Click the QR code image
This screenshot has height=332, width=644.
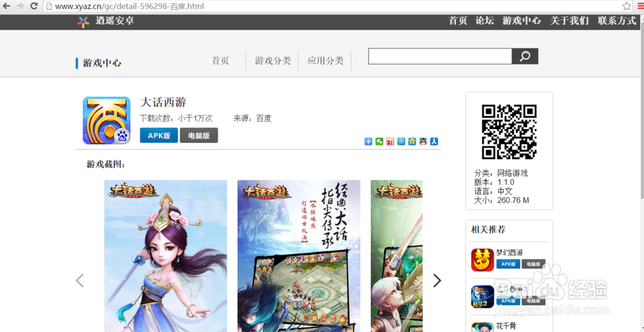point(509,132)
